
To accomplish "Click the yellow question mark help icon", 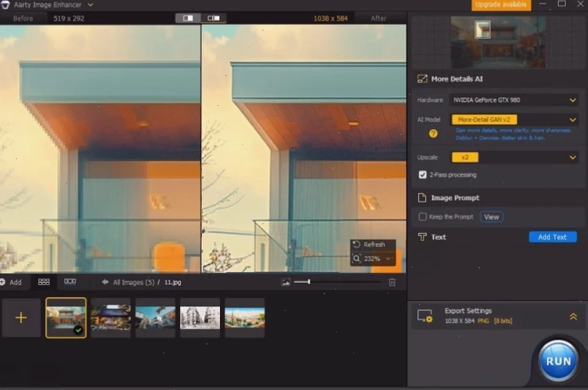I will coord(433,134).
